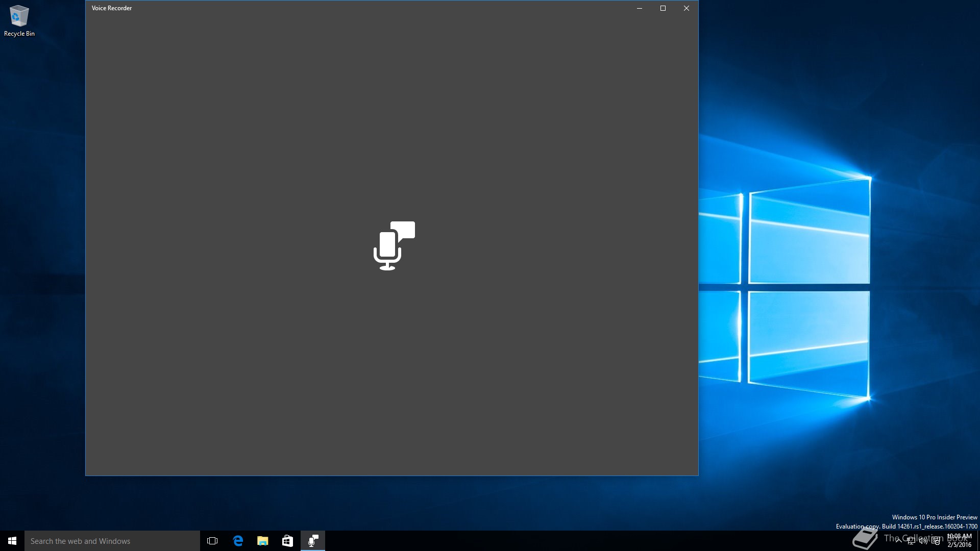Close the Voice Recorder window

(x=687, y=8)
